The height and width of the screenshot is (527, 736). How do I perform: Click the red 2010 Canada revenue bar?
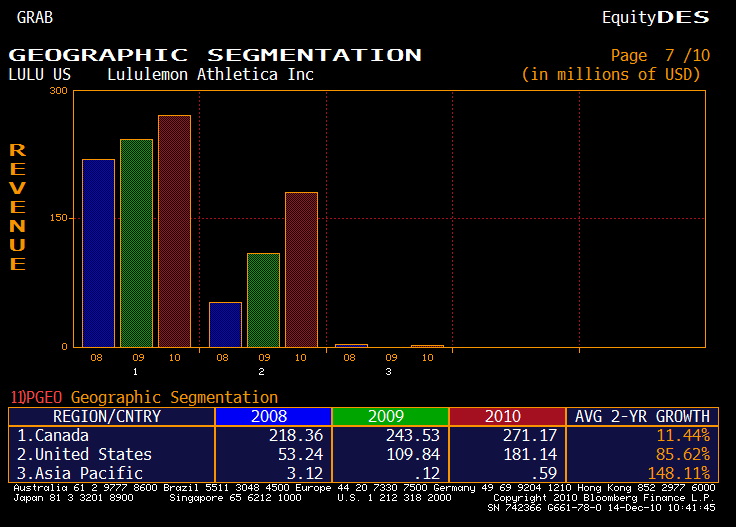(x=175, y=231)
